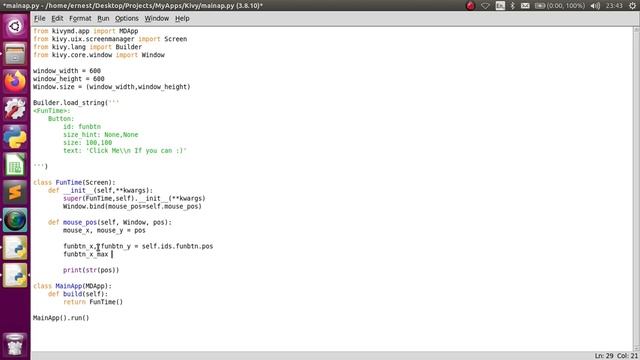Open the Edit menu
This screenshot has width=640, height=360.
click(57, 18)
